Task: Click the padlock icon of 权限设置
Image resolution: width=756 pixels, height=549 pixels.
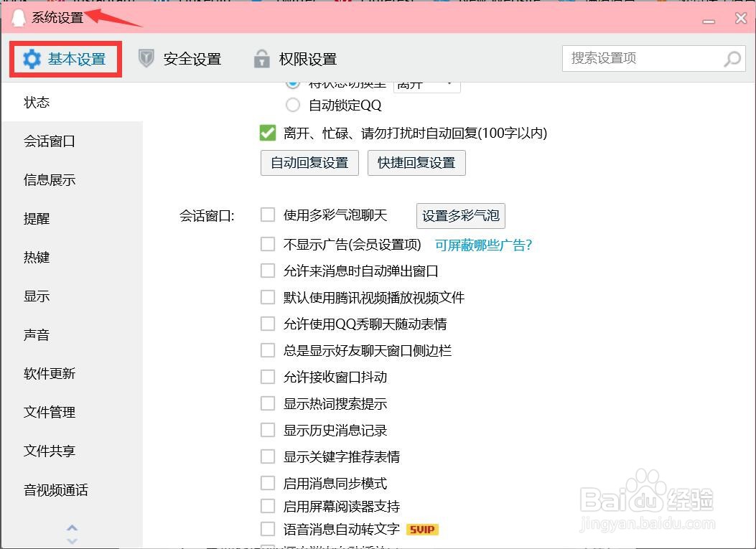Action: tap(261, 59)
